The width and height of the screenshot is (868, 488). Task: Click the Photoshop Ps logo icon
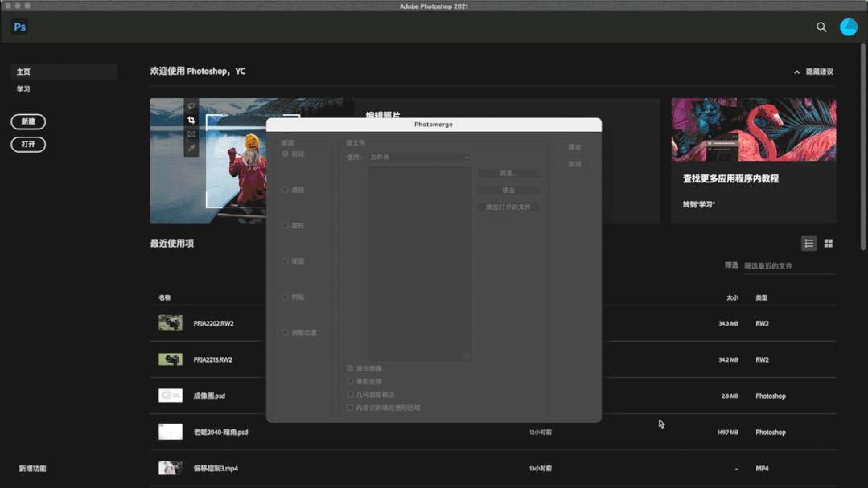click(x=20, y=27)
